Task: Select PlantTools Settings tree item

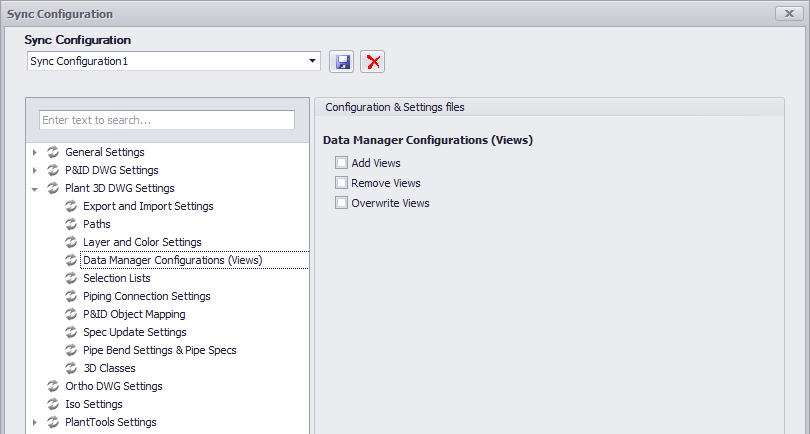Action: point(111,423)
